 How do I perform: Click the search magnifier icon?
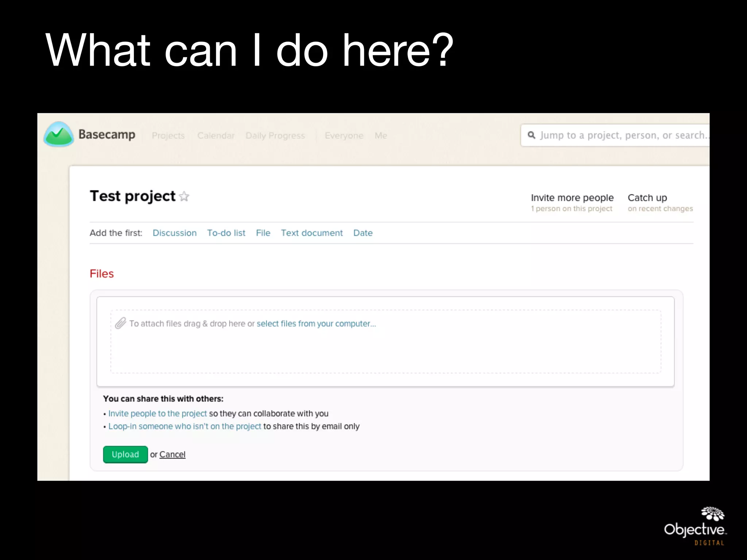[x=531, y=135]
